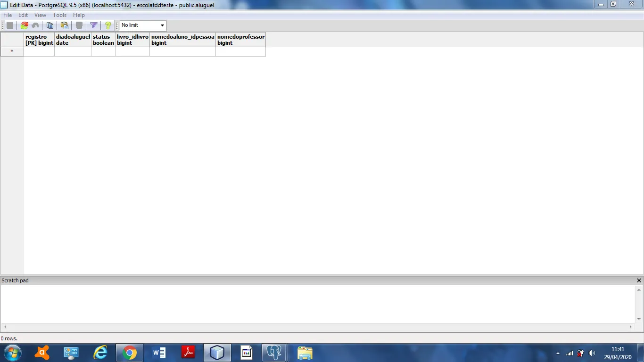The image size is (644, 362).
Task: Click the Scratch pad scroll up arrow
Action: point(639,289)
